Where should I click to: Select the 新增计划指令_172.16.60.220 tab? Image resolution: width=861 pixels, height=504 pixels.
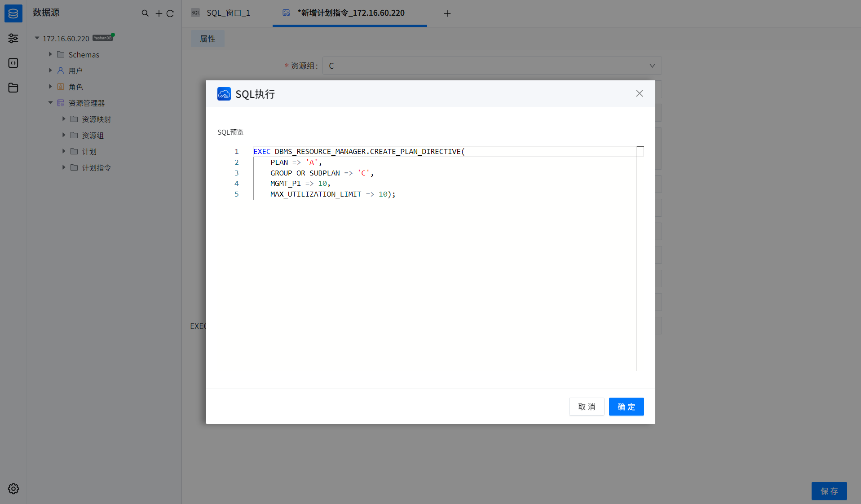click(350, 13)
